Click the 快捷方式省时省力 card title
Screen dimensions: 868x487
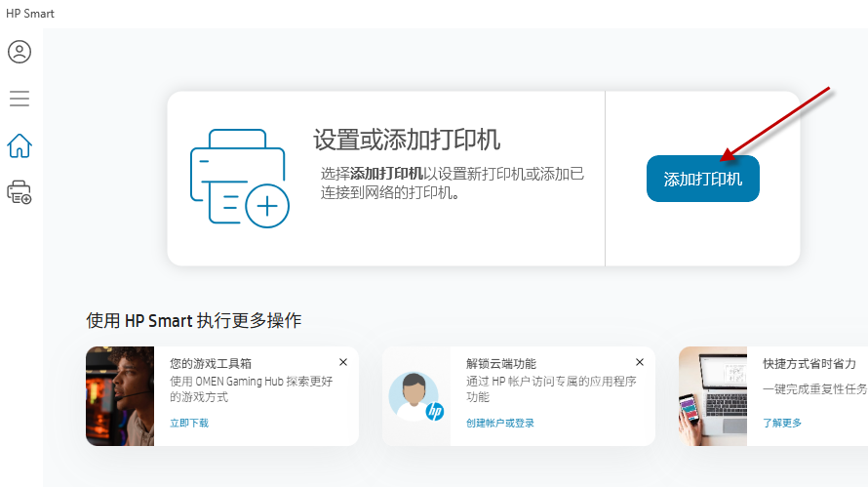coord(809,363)
